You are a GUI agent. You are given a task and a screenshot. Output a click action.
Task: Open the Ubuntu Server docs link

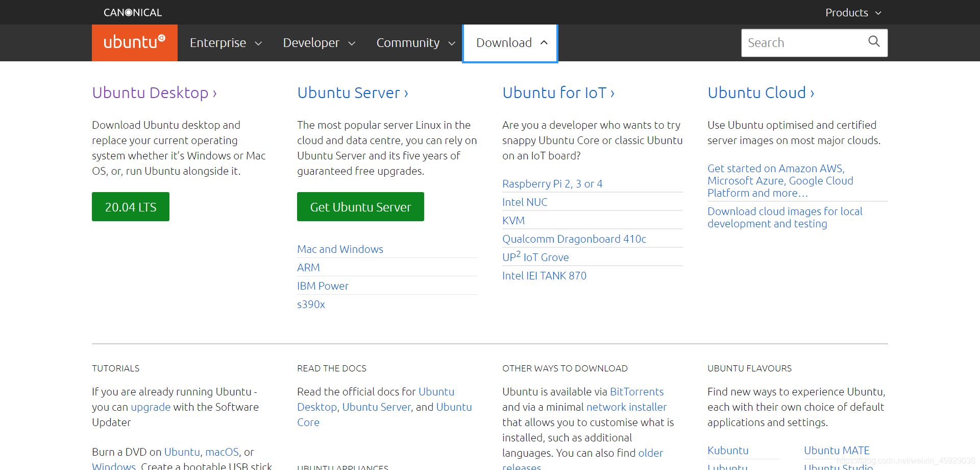(376, 407)
